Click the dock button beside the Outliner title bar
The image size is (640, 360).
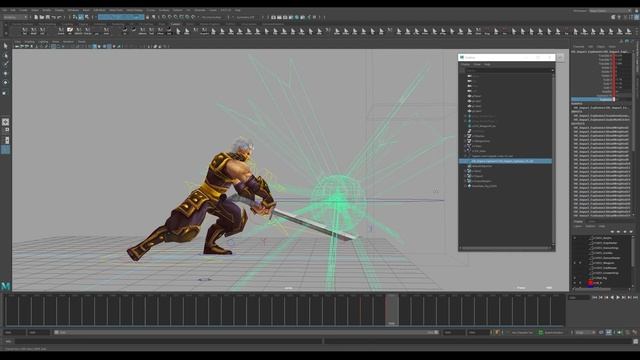[x=560, y=58]
